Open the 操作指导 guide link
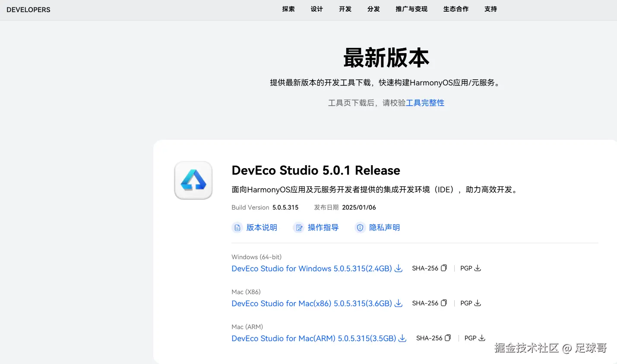 (x=323, y=228)
